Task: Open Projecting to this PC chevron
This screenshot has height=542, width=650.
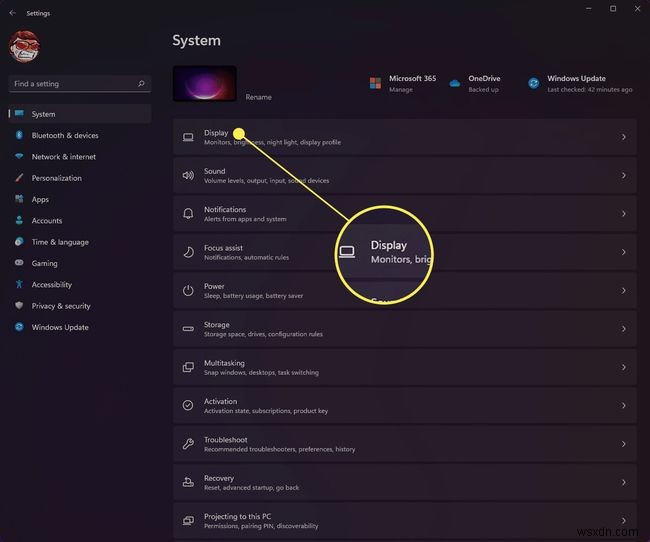Action: (x=623, y=520)
